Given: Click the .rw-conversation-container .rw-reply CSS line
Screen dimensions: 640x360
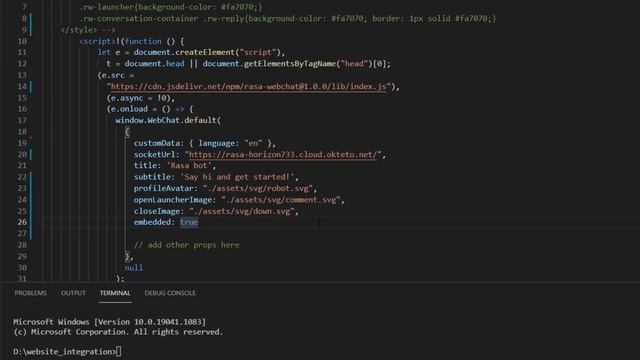Looking at the screenshot, I should 288,19.
